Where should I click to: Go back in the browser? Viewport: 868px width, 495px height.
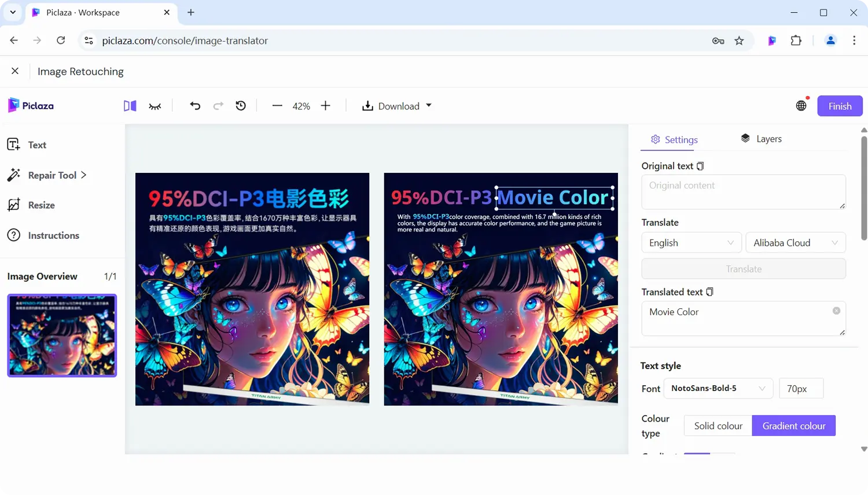(x=14, y=40)
